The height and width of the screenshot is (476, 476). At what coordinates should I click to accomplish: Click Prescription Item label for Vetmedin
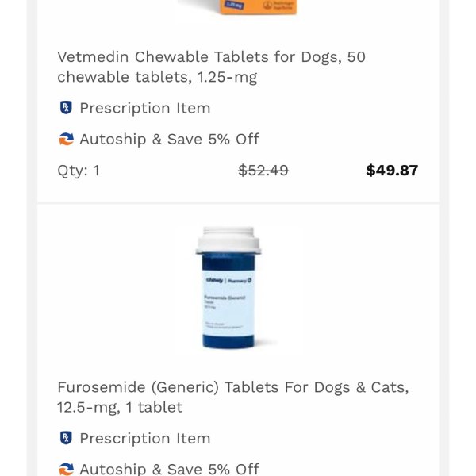[x=145, y=108]
